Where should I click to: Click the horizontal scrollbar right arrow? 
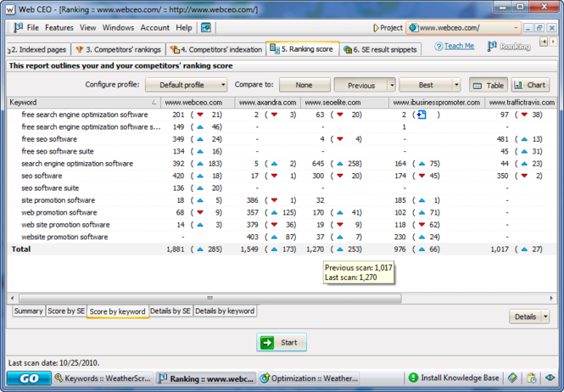pos(551,298)
